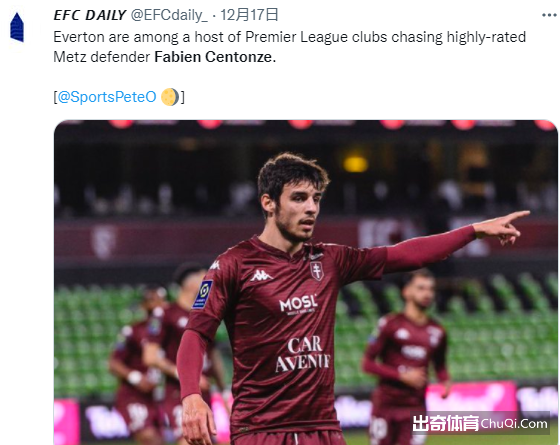Click the MOSL sponsor logo on jersey

(x=298, y=305)
